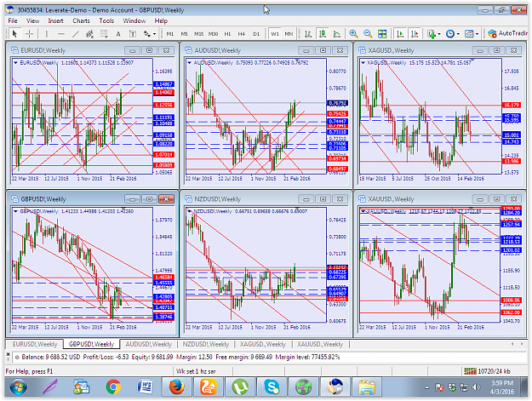Open the Indicators list icon
This screenshot has width=532, height=401.
432,33
